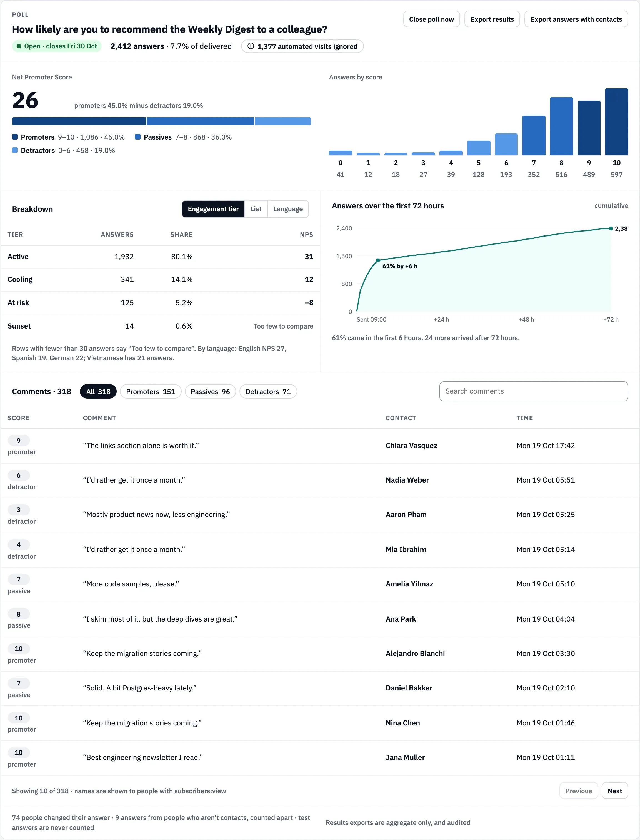Click Export answers with contacts
The width and height of the screenshot is (640, 840).
point(576,19)
